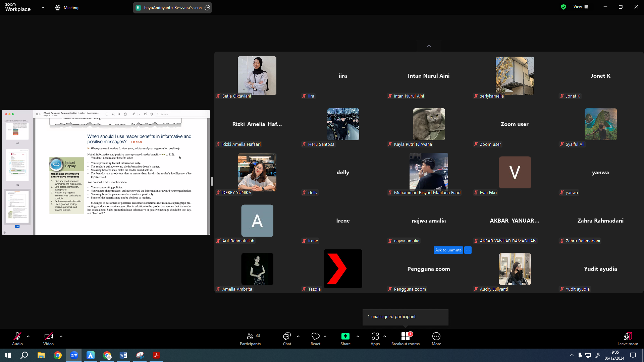Switch to Zoom app in taskbar
The height and width of the screenshot is (362, 644).
pyautogui.click(x=74, y=355)
